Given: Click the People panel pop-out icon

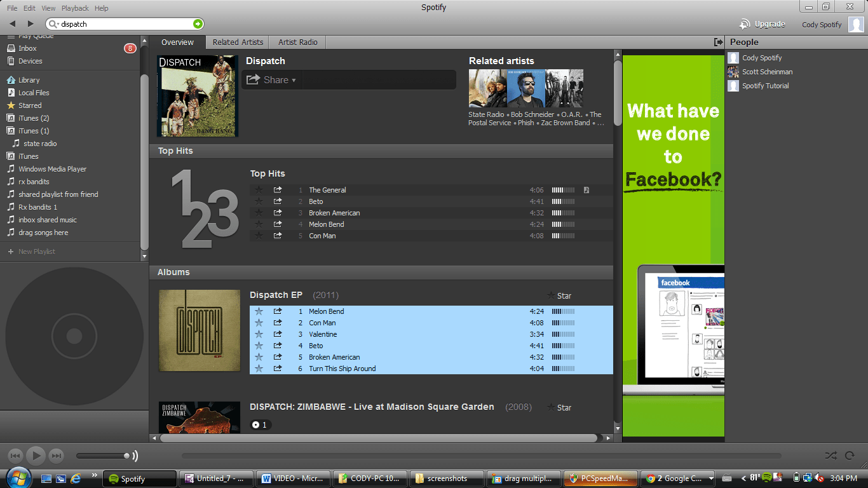Looking at the screenshot, I should point(717,41).
